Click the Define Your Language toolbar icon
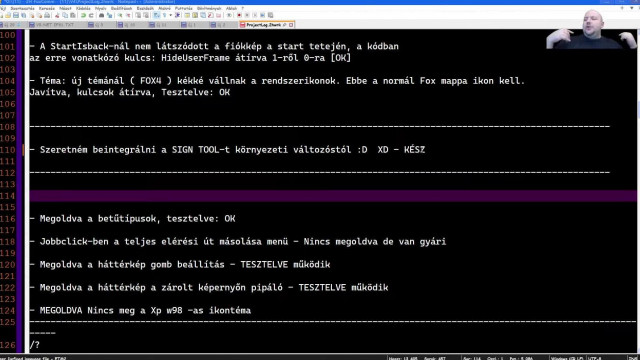The width and height of the screenshot is (640, 360). [x=187, y=16]
